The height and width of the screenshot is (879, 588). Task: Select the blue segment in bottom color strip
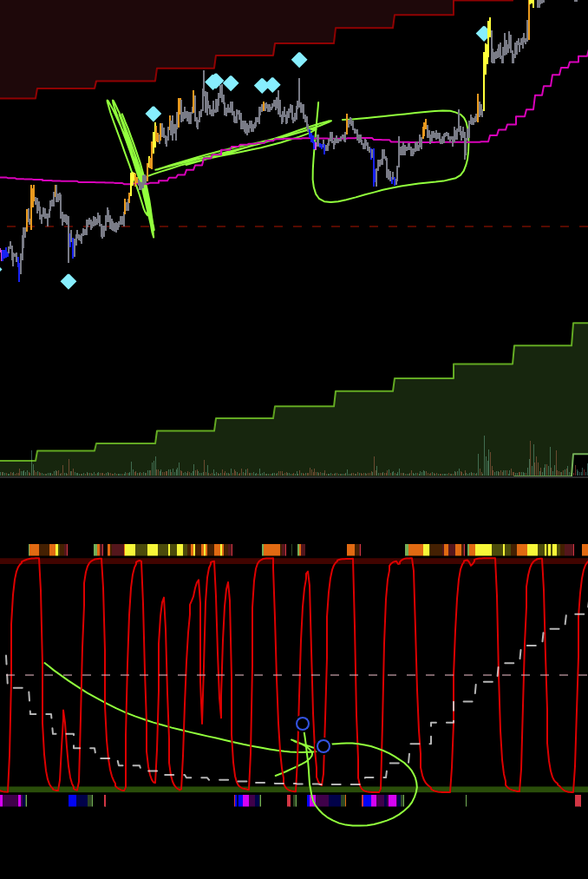tap(78, 801)
